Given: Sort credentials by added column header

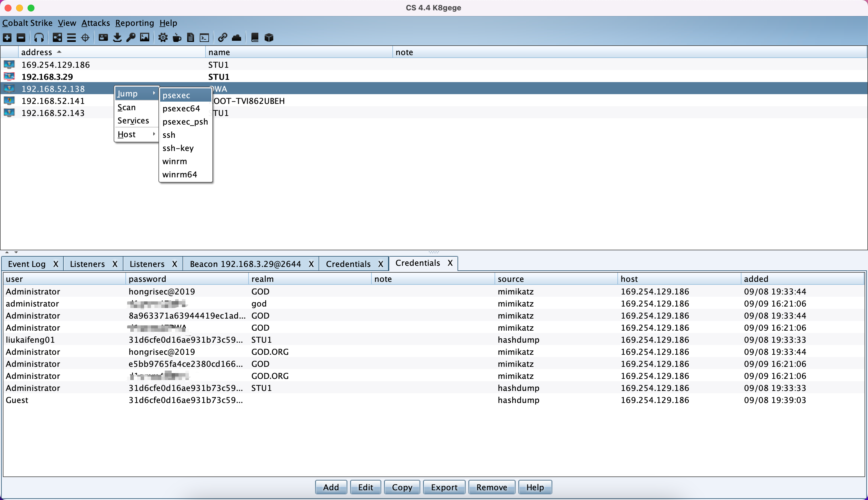Looking at the screenshot, I should click(803, 279).
